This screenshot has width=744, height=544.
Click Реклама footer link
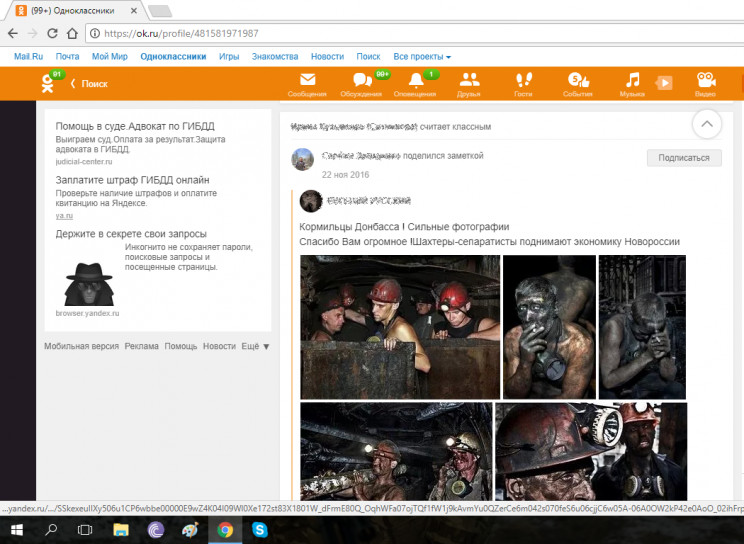(x=141, y=346)
